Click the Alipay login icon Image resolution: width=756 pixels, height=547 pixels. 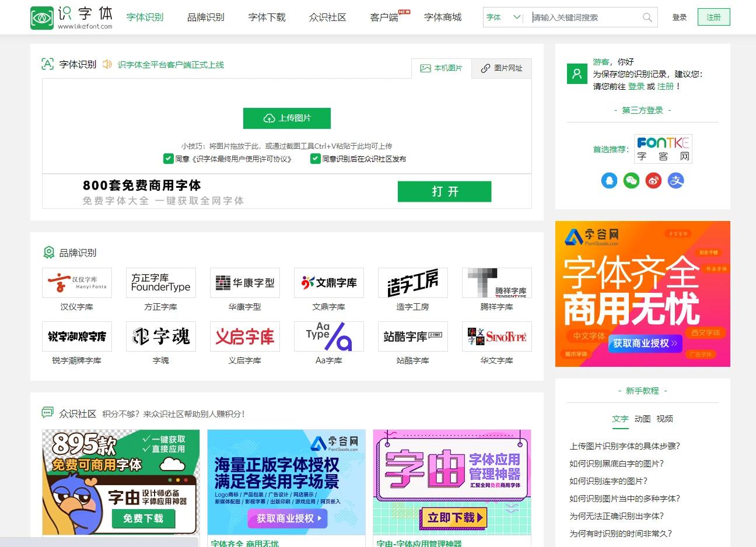tap(676, 181)
